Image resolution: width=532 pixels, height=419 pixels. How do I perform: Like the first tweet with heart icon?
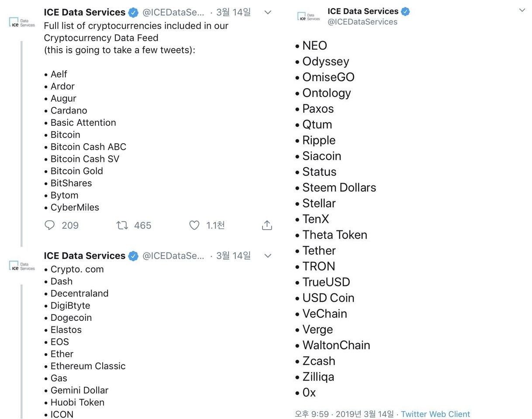pyautogui.click(x=194, y=225)
